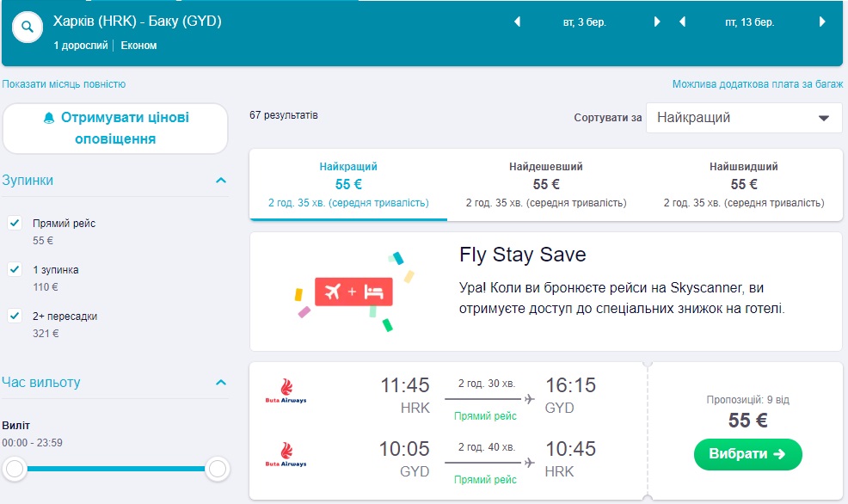The image size is (848, 504).
Task: Go to previous return date arrow
Action: (x=682, y=22)
